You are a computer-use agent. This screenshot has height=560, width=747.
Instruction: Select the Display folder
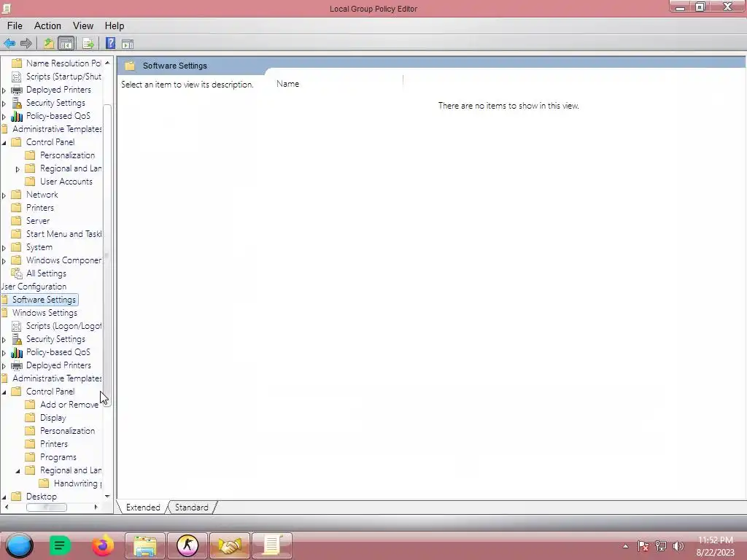(53, 418)
